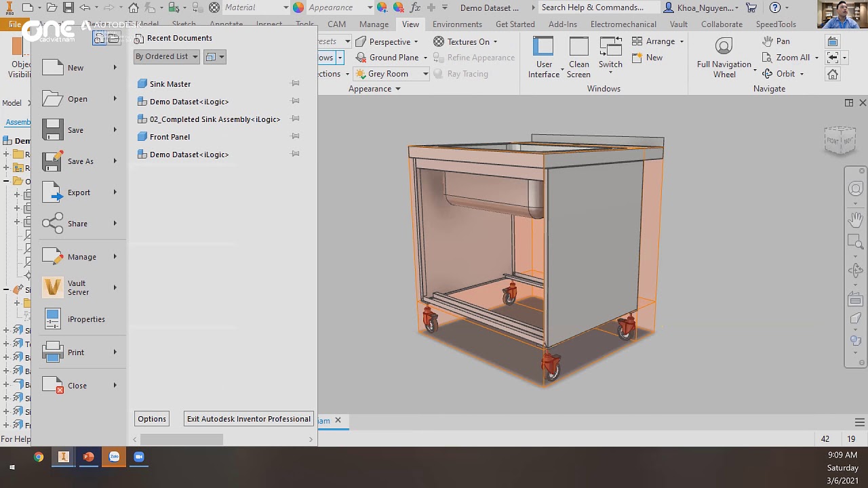Viewport: 868px width, 488px height.
Task: Click the Search Help & Commands field
Action: (x=599, y=7)
